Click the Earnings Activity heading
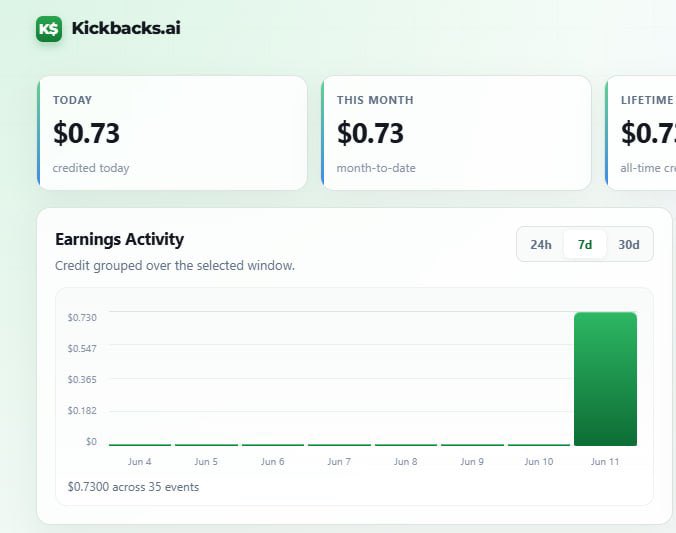 click(x=119, y=239)
